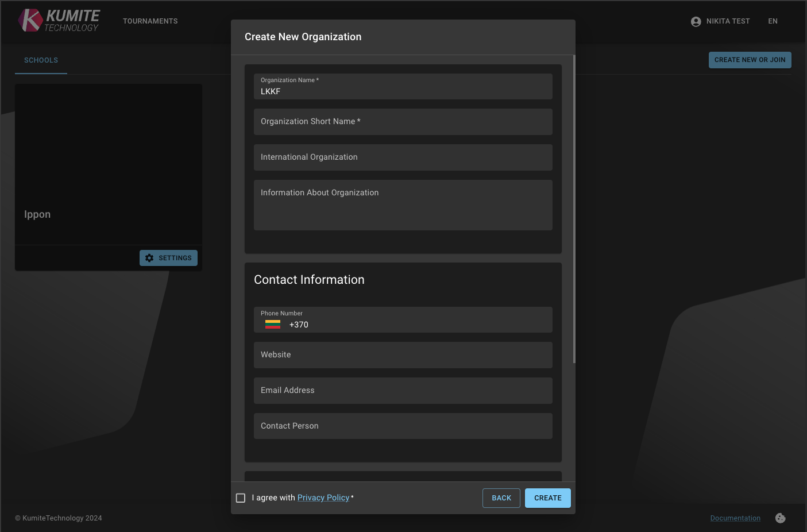This screenshot has width=807, height=532.
Task: Click the user account avatar icon
Action: tap(696, 21)
